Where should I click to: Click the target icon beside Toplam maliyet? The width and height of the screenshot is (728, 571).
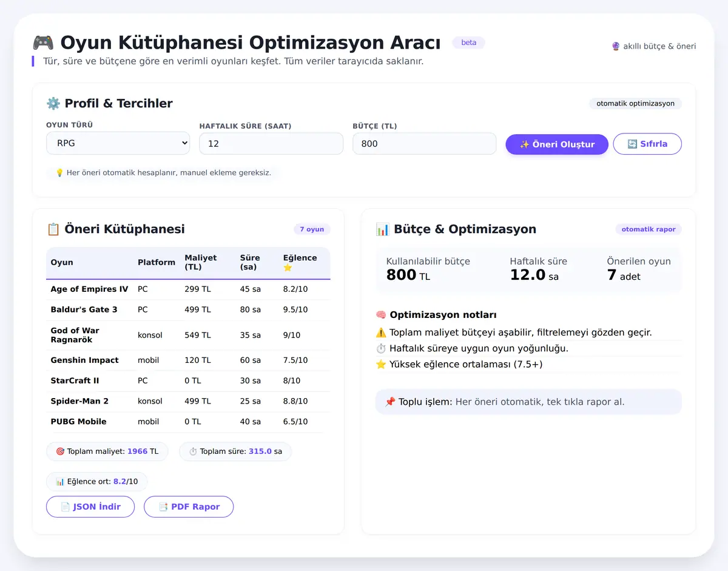click(x=60, y=451)
